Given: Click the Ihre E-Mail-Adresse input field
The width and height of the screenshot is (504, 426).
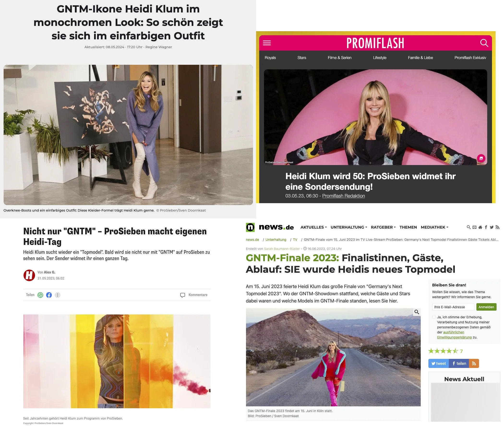Looking at the screenshot, I should pyautogui.click(x=453, y=307).
